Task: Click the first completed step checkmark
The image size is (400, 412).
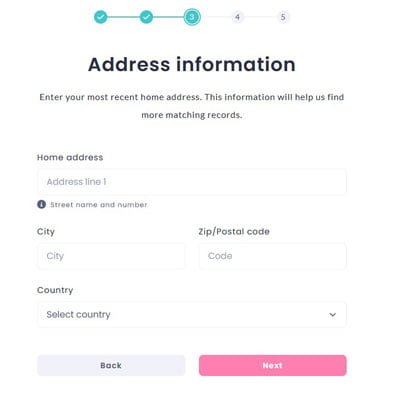Action: coord(101,17)
